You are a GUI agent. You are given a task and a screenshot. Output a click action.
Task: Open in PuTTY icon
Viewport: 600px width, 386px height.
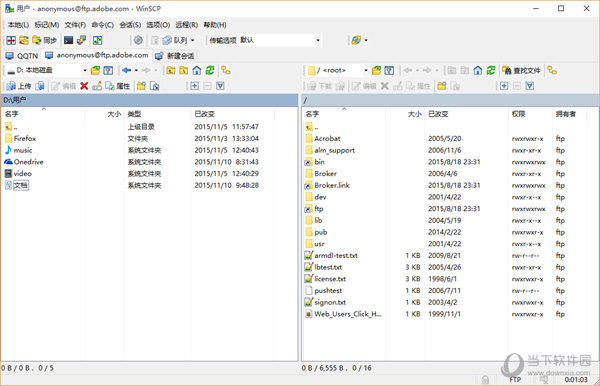point(82,40)
